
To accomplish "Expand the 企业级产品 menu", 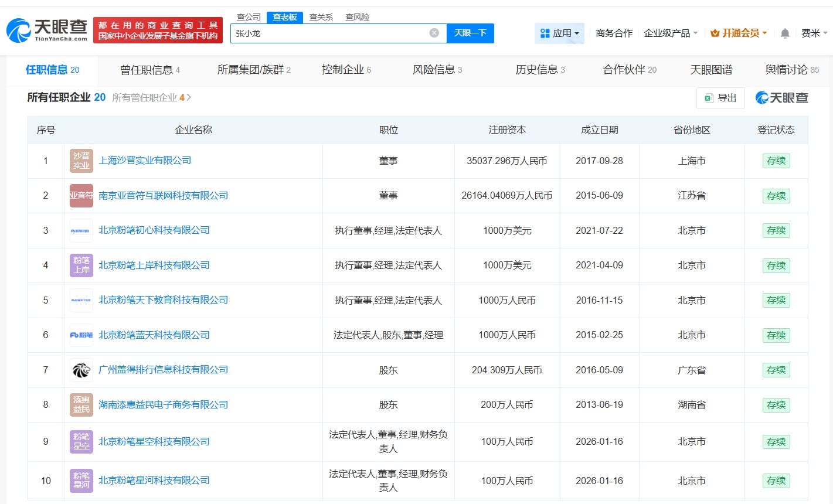I will [671, 33].
